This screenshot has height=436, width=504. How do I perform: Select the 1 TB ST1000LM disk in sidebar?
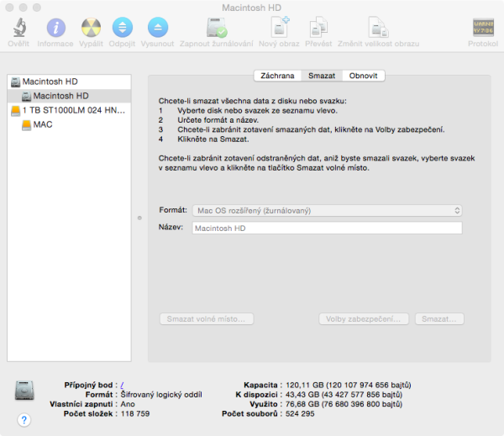(71, 110)
